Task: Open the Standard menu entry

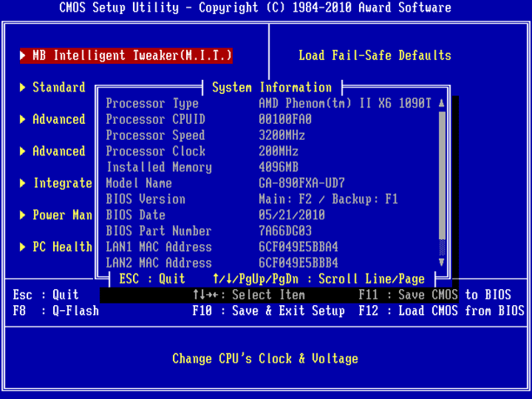Action: tap(59, 87)
